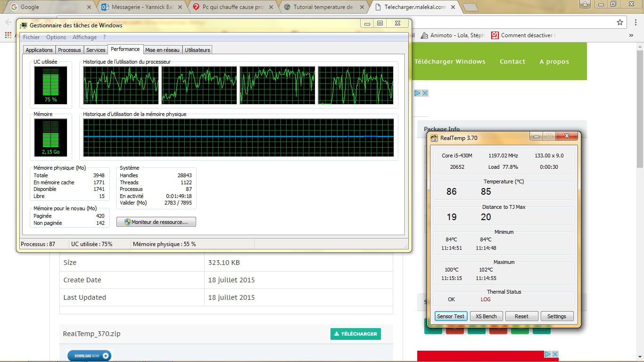
Task: Open Moniteur de ressource
Action: click(156, 222)
